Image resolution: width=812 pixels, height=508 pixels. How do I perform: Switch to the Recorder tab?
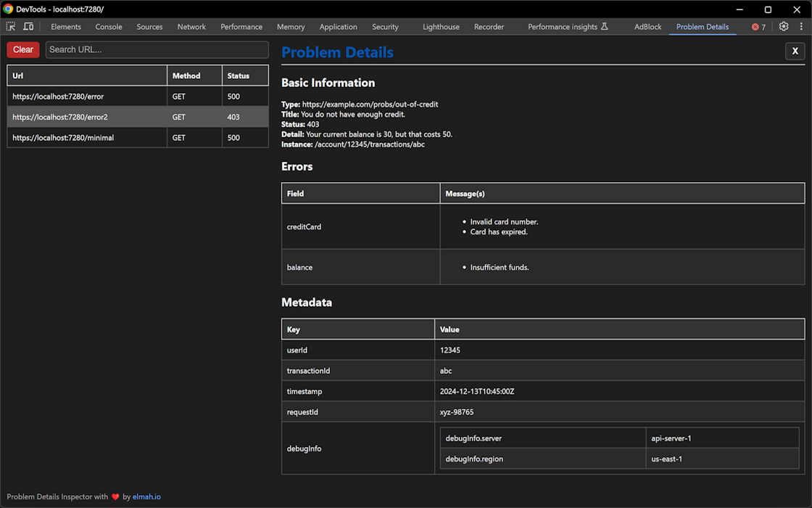(x=489, y=27)
